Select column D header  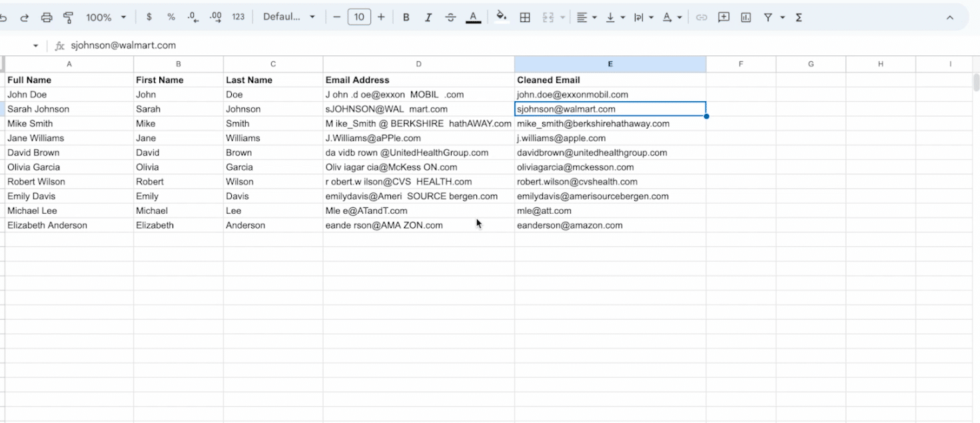pos(419,64)
